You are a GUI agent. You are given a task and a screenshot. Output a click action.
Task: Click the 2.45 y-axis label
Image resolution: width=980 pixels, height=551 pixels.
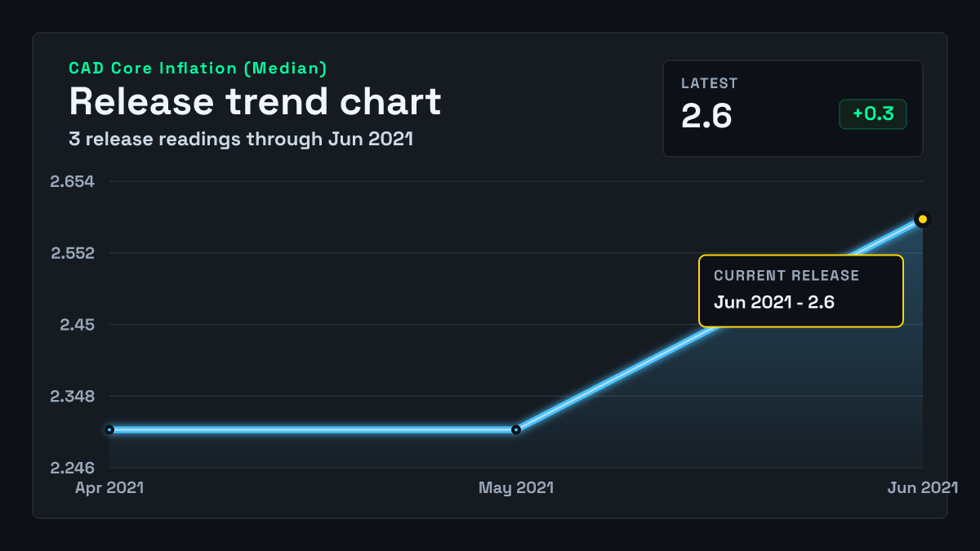[78, 325]
